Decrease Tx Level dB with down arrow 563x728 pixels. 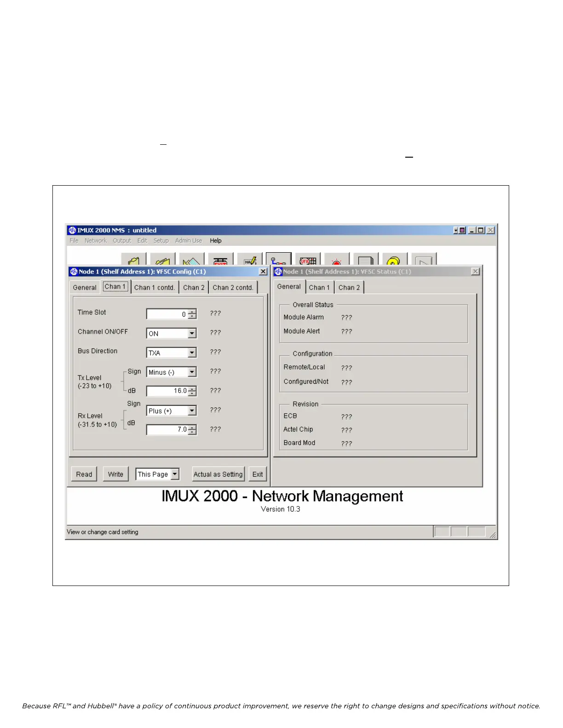(x=192, y=394)
